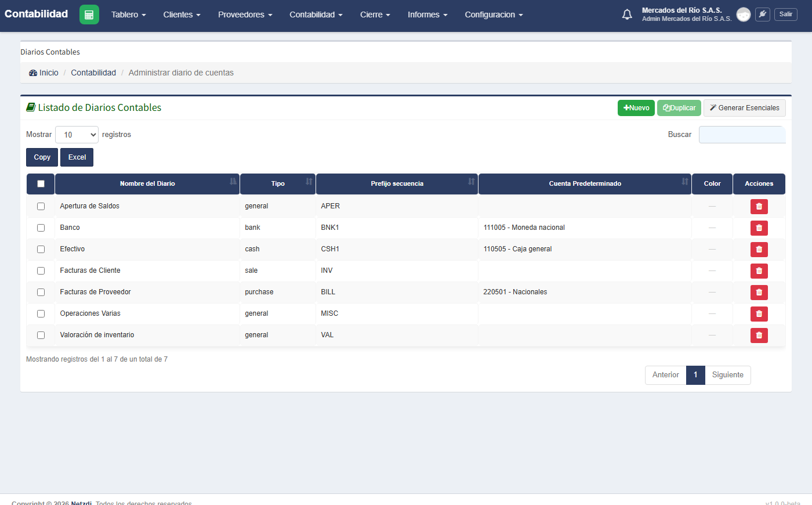Viewport: 812px width, 505px height.
Task: Expand the Tablero menu
Action: pos(128,15)
